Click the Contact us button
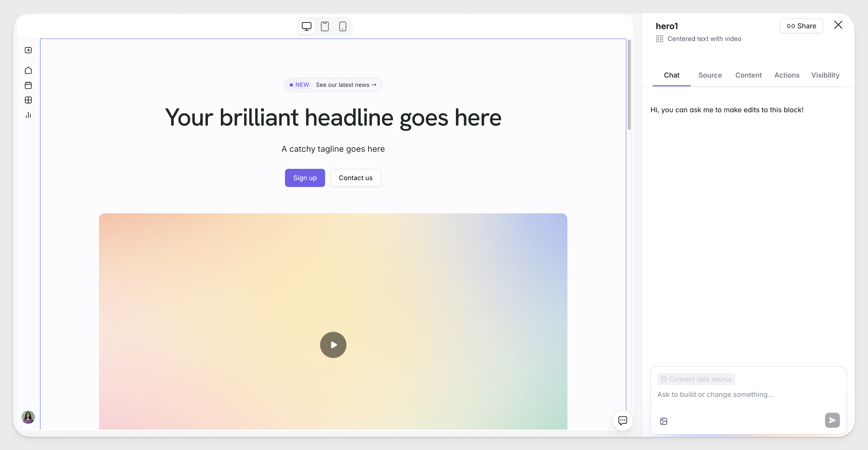Viewport: 868px width, 450px height. [356, 178]
